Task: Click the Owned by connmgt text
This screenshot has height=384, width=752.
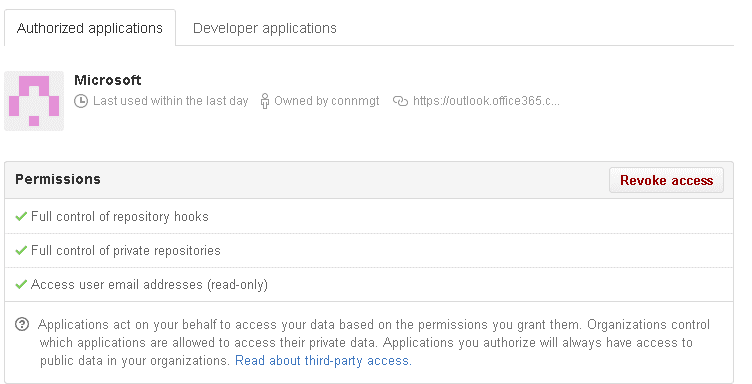Action: point(327,101)
